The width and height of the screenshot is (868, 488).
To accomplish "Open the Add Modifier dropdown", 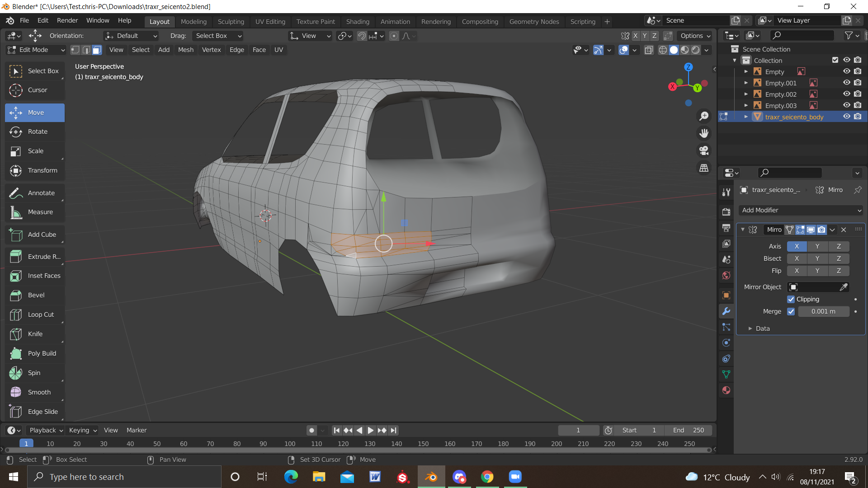I will [801, 210].
